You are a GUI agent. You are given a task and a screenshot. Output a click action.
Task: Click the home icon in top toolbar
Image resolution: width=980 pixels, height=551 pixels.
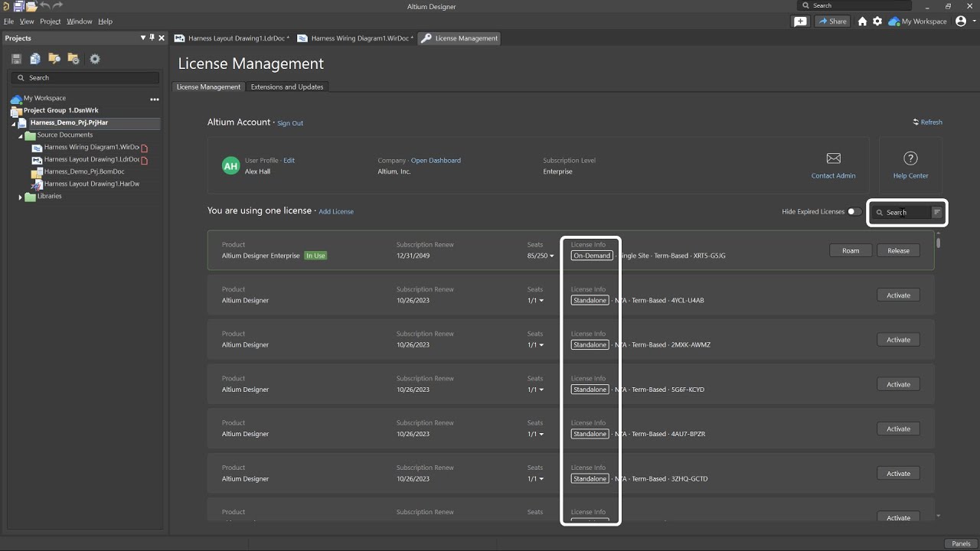(x=862, y=21)
